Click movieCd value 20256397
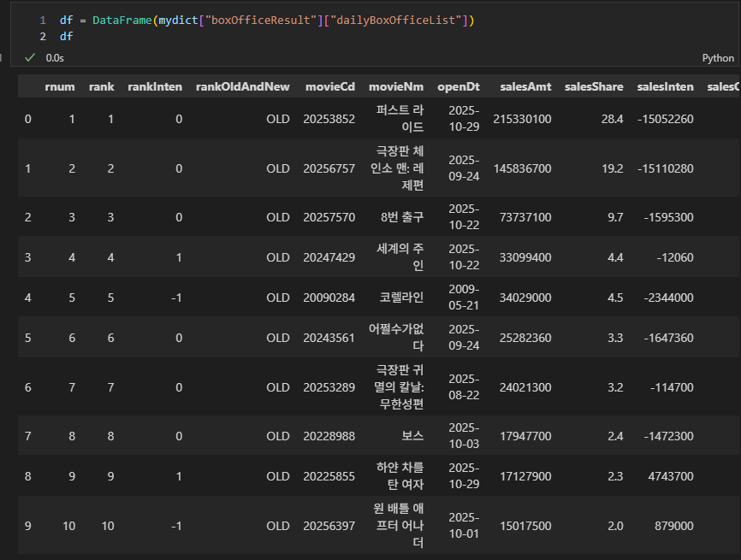 pyautogui.click(x=329, y=526)
